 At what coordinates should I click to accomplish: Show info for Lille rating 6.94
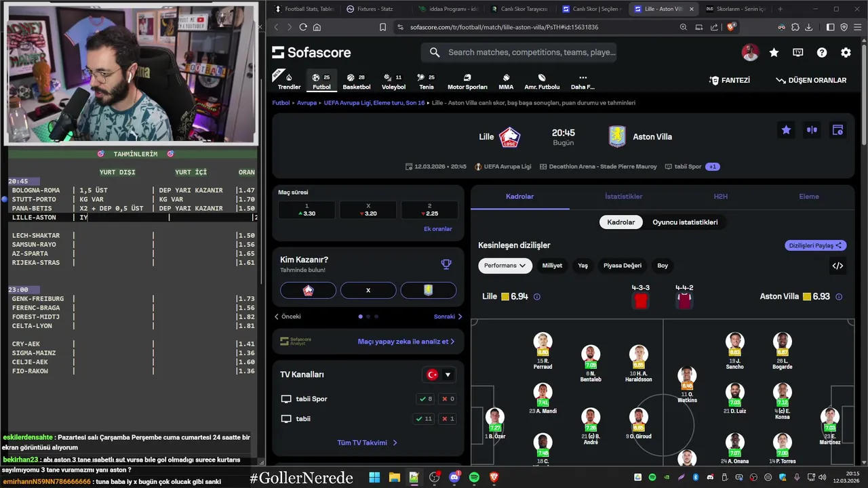click(x=537, y=297)
